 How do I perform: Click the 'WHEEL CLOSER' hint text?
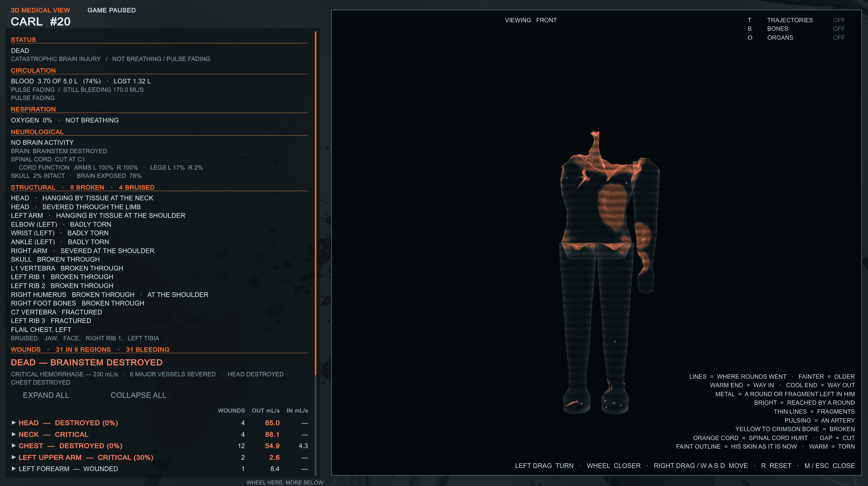(613, 466)
